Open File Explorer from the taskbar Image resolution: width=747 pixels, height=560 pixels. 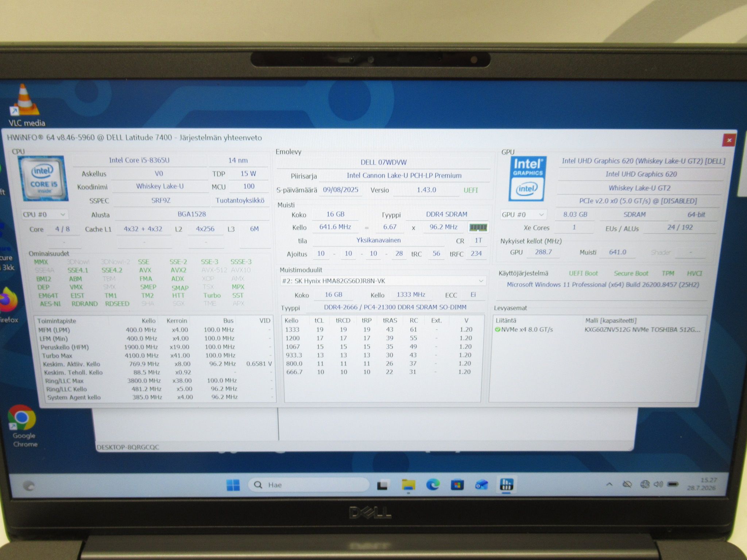pos(408,485)
